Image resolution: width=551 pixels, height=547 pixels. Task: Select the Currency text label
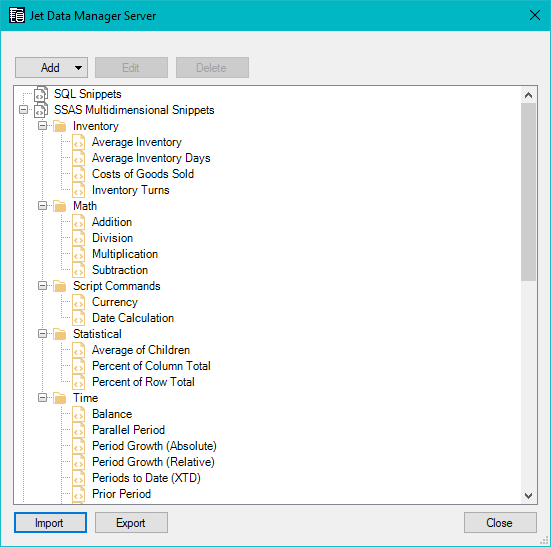pos(115,302)
